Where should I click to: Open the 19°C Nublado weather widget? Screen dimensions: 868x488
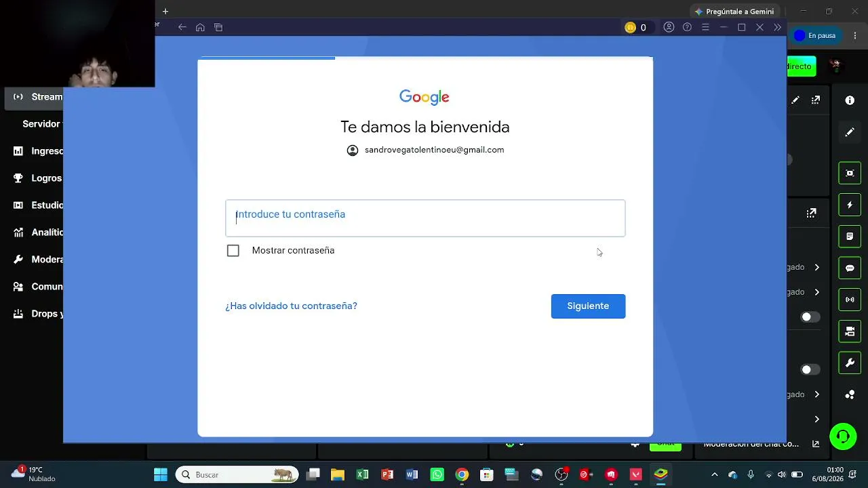[34, 474]
